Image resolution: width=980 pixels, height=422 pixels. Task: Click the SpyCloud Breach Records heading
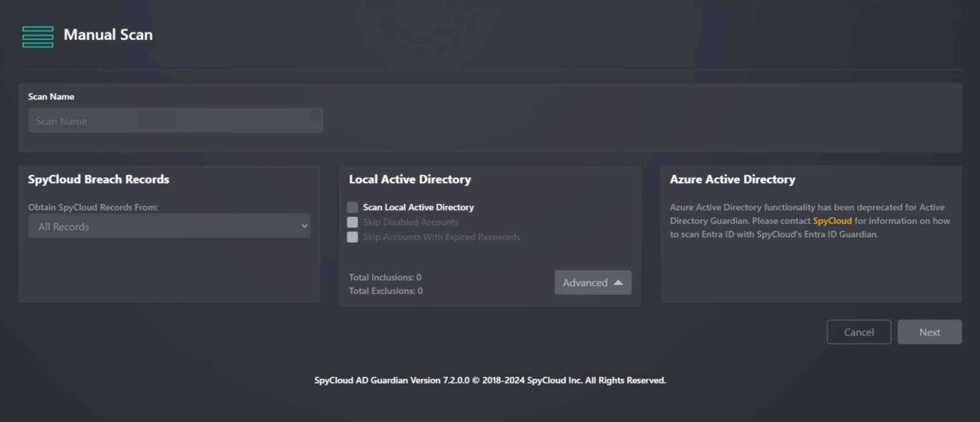click(x=99, y=180)
